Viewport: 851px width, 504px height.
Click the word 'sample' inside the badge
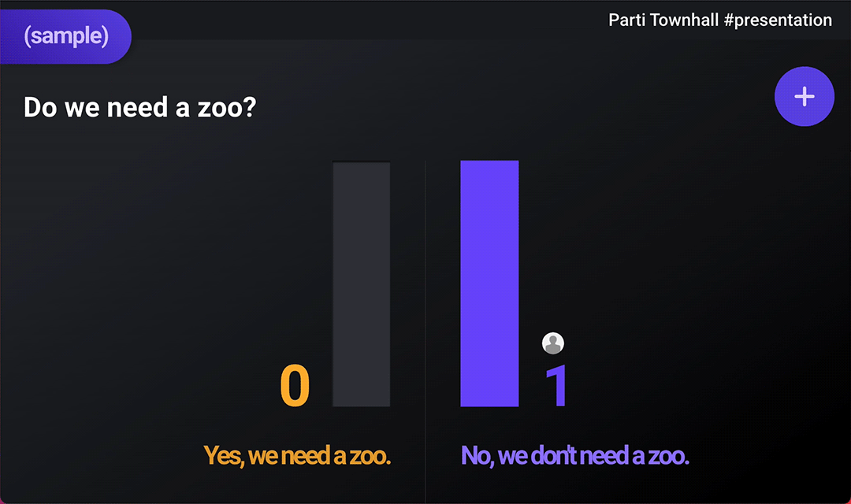pos(66,36)
